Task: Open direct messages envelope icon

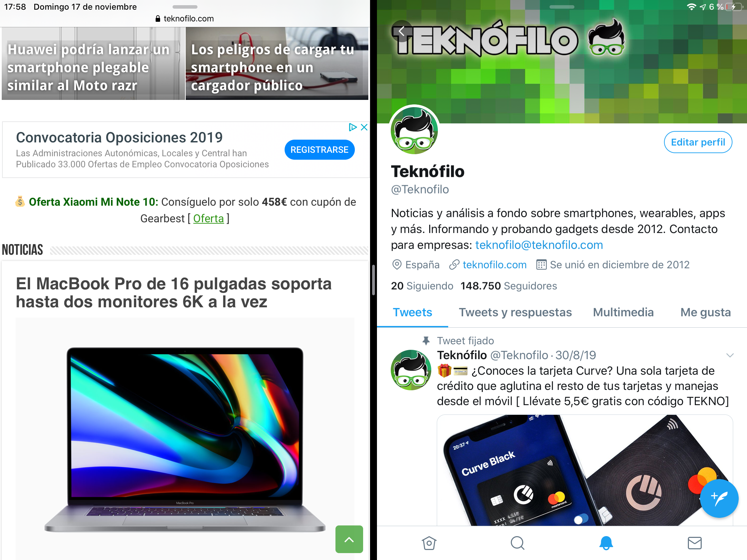Action: click(694, 543)
